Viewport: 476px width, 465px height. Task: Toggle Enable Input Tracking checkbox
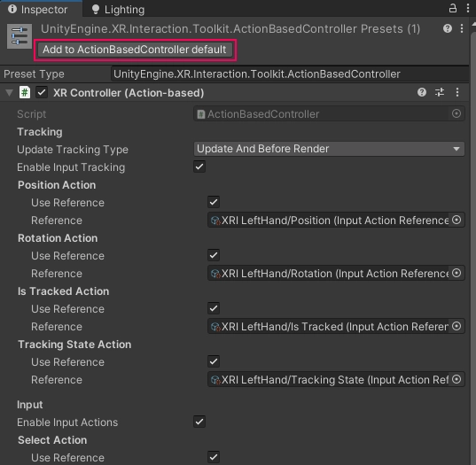pyautogui.click(x=199, y=167)
